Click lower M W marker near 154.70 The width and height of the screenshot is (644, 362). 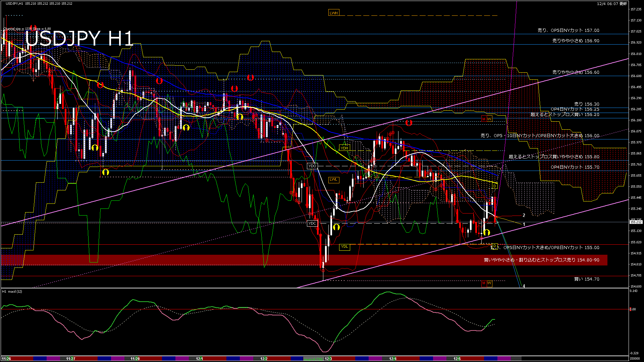487,283
